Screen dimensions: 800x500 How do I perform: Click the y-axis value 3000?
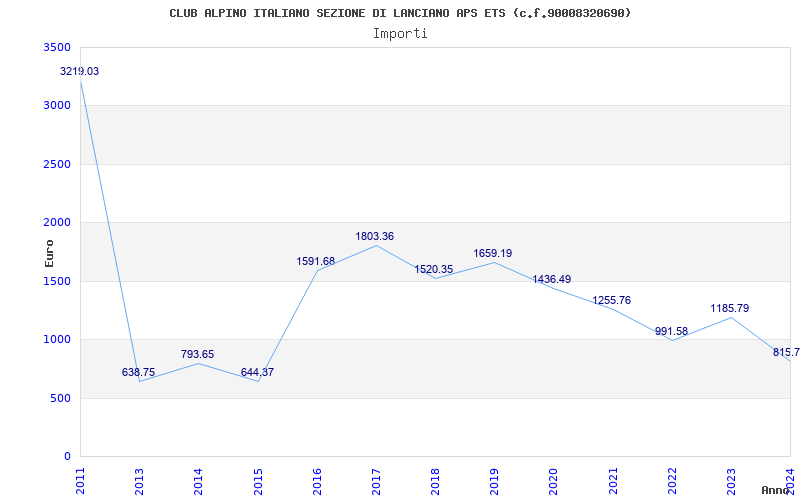click(x=58, y=106)
